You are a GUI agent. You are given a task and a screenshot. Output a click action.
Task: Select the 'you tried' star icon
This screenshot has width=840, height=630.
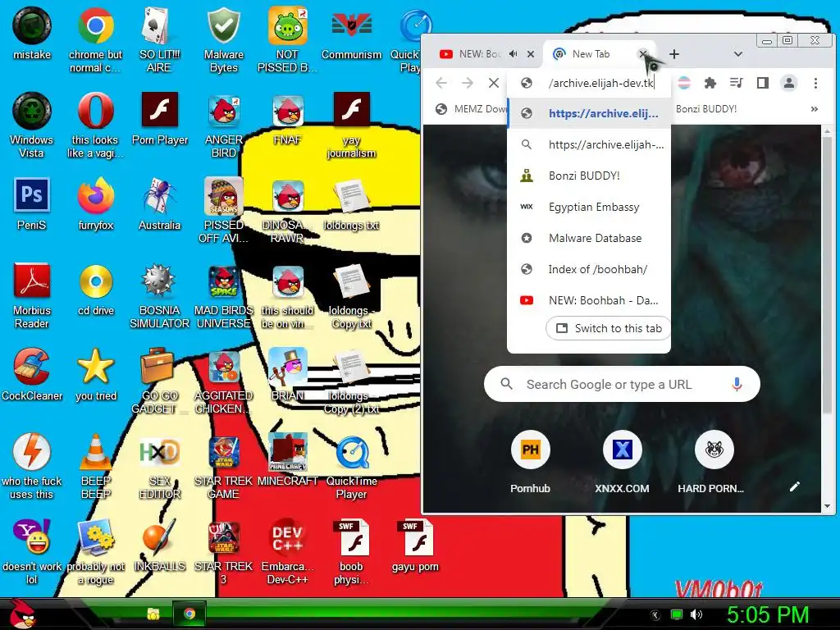(x=95, y=374)
